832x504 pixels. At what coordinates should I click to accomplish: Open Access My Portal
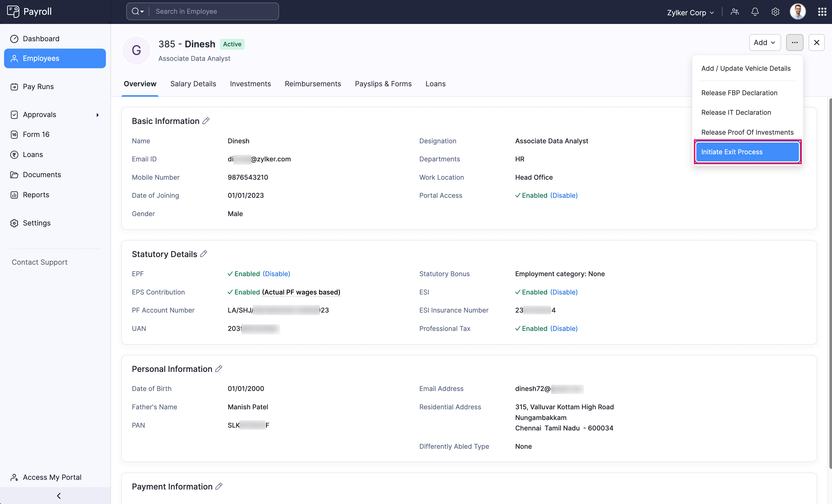tap(52, 477)
